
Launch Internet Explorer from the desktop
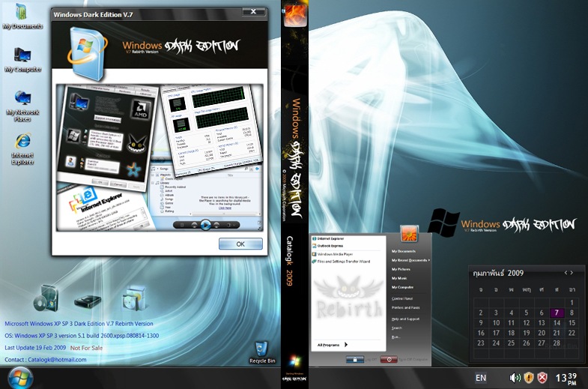tap(22, 149)
